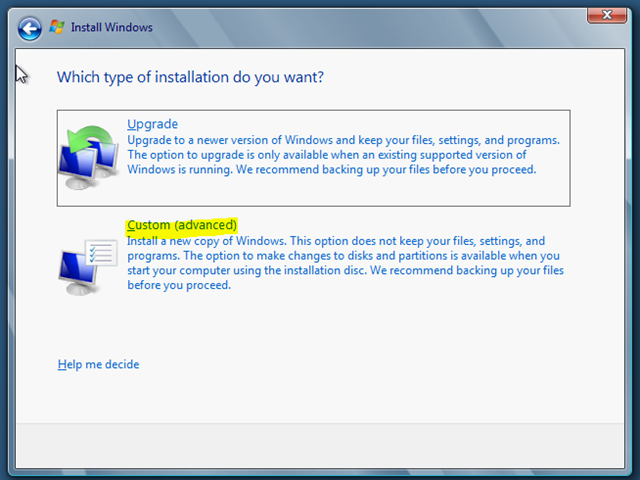Click the Upgrade description paragraph text
The height and width of the screenshot is (480, 640).
click(x=343, y=155)
